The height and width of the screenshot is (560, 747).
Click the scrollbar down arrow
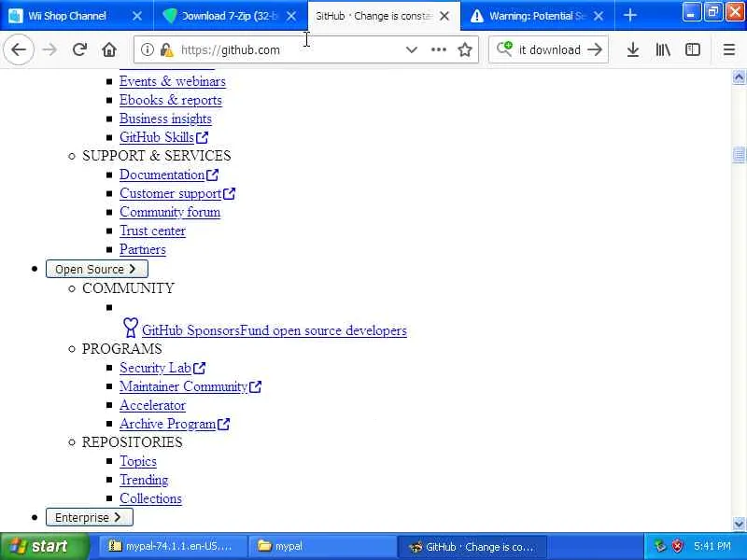click(x=739, y=524)
